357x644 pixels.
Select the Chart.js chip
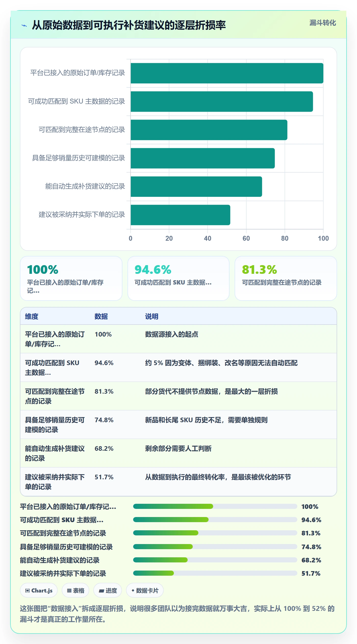(x=39, y=590)
